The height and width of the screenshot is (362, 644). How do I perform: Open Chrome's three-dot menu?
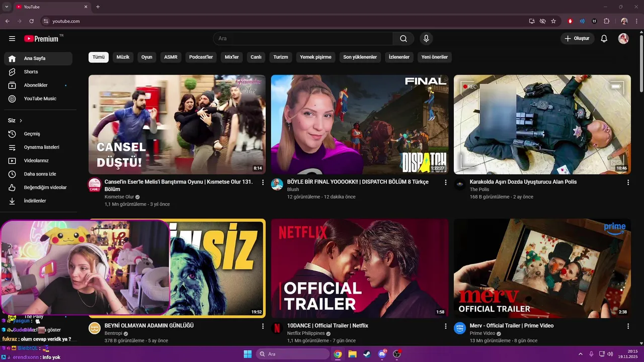pyautogui.click(x=637, y=21)
